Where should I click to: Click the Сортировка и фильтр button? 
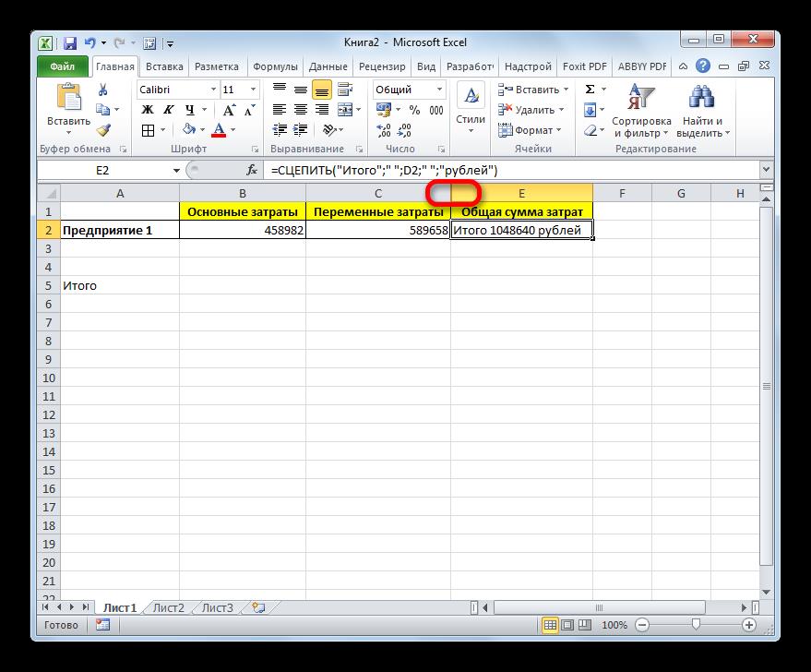click(x=641, y=111)
